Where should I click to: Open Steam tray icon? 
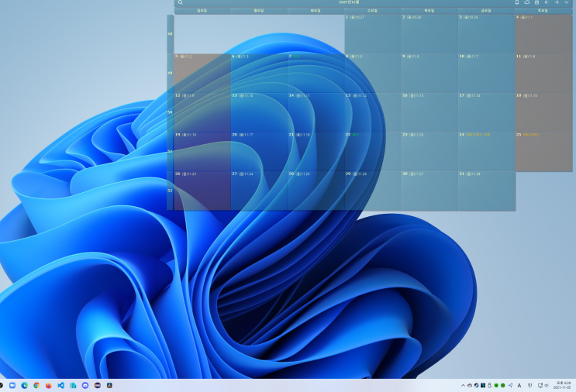coord(476,385)
